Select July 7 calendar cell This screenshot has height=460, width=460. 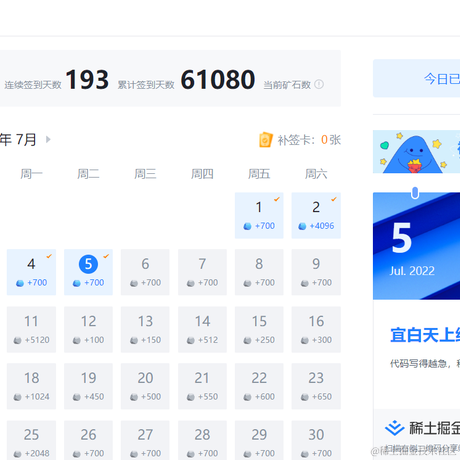(x=202, y=272)
